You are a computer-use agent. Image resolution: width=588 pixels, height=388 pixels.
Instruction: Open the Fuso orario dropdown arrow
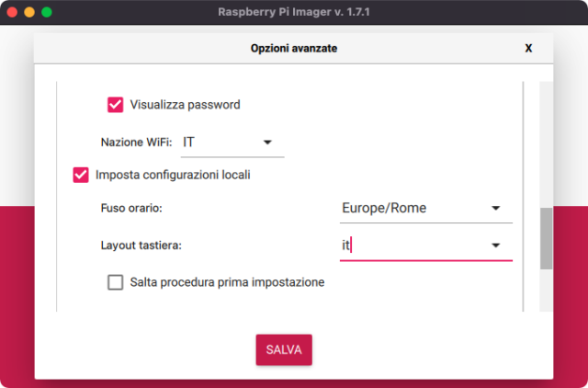[495, 208]
